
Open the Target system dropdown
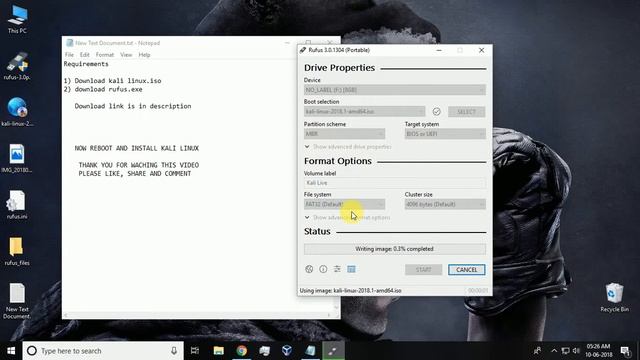[x=445, y=134]
